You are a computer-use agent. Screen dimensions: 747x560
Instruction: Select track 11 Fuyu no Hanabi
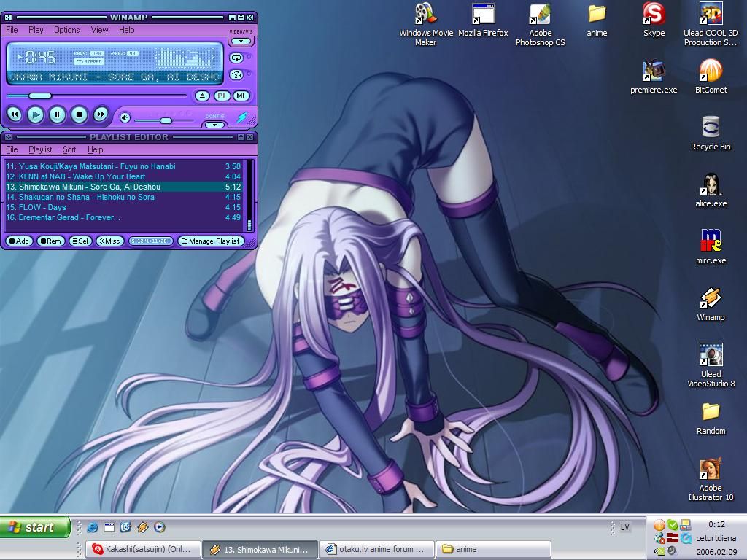point(123,166)
